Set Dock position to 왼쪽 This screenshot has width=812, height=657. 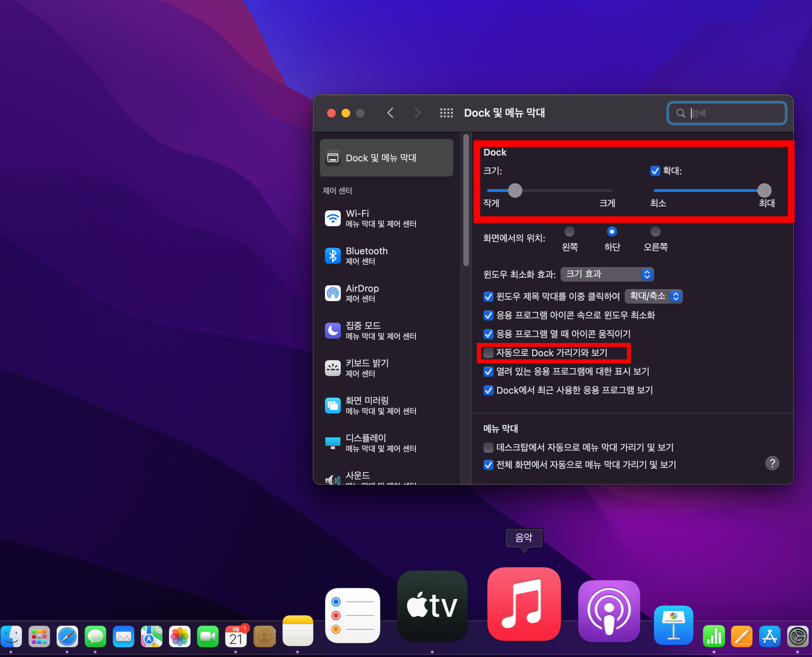569,232
